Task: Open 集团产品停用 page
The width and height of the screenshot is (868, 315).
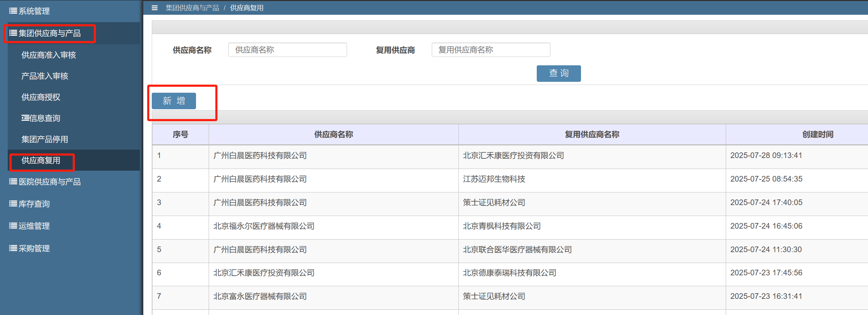Action: [74, 139]
